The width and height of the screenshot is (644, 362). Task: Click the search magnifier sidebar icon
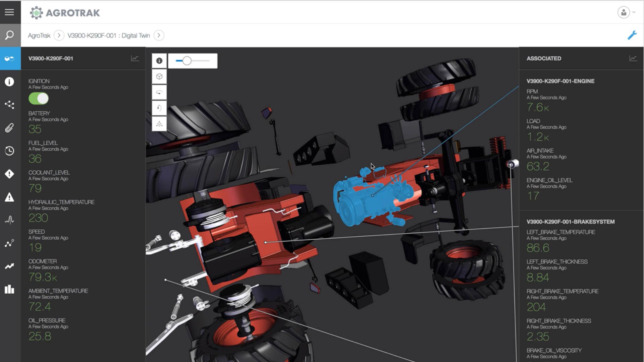click(10, 35)
